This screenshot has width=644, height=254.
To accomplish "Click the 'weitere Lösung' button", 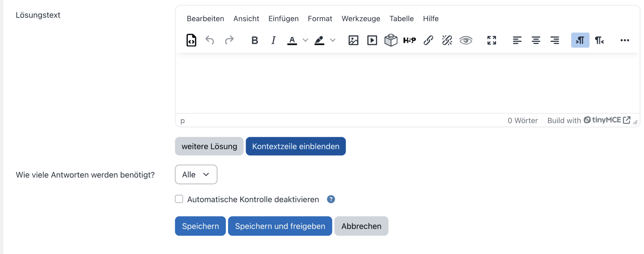I will pos(209,146).
